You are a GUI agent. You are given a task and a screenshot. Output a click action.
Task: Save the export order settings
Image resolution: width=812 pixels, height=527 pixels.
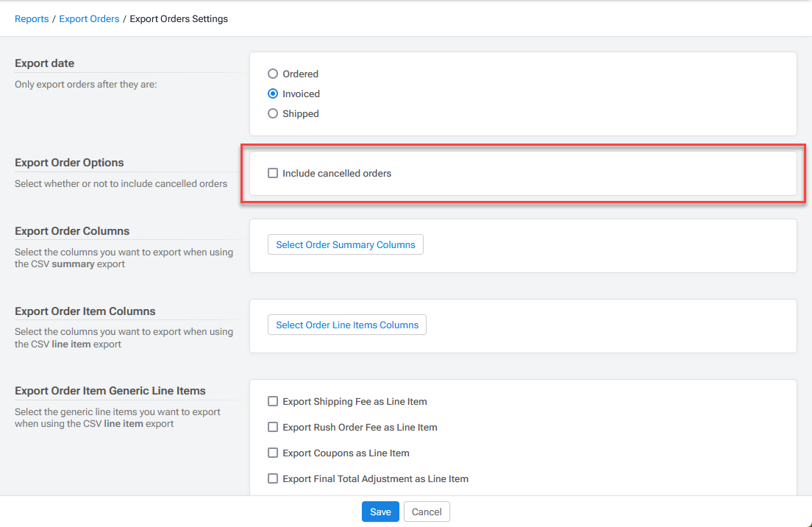pos(381,512)
